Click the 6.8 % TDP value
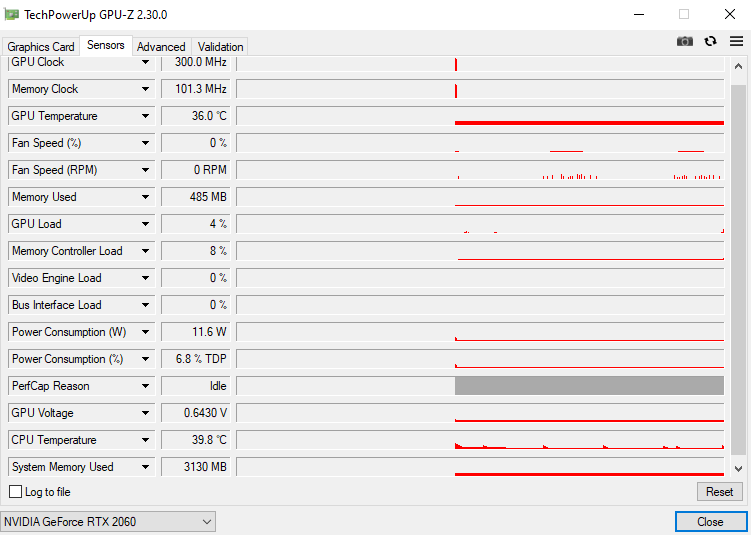Image resolution: width=751 pixels, height=535 pixels. click(196, 359)
